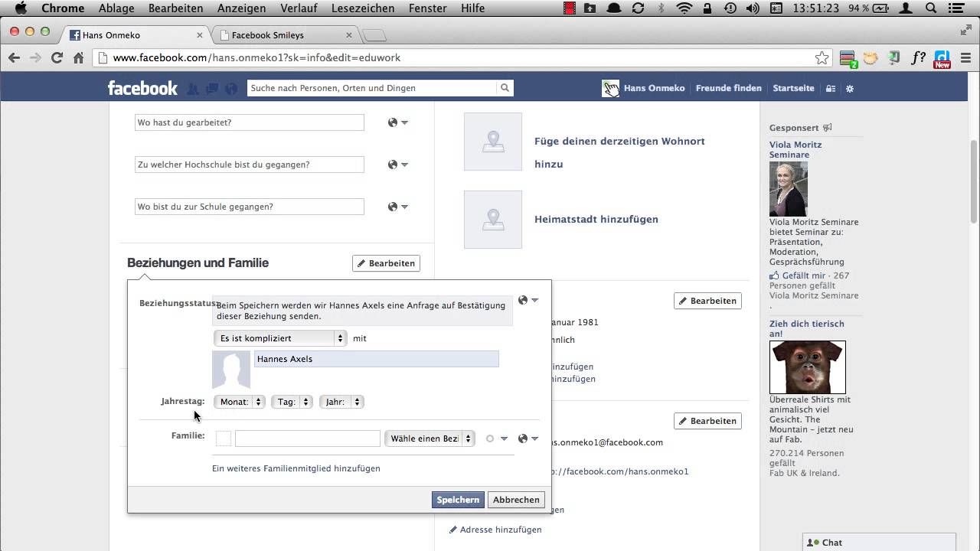This screenshot has height=551, width=980.
Task: Click the Sponsored megaphone icon
Action: (827, 128)
